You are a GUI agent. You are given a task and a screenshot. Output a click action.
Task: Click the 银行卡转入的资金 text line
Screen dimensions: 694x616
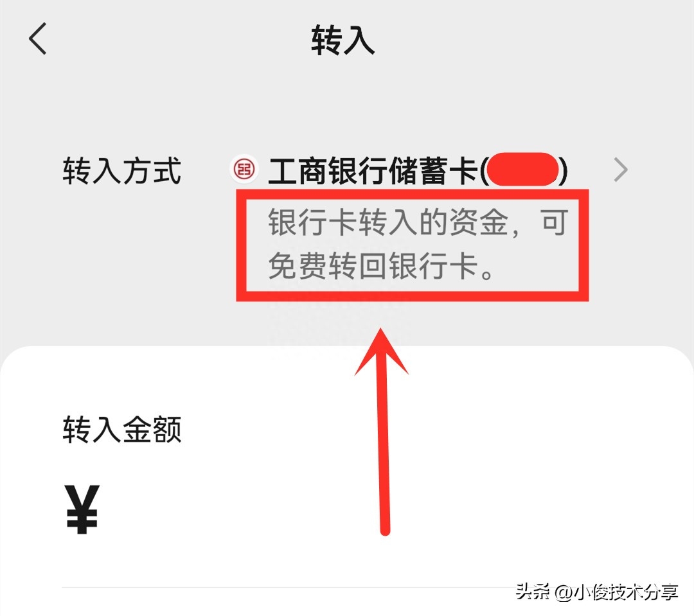tap(387, 222)
